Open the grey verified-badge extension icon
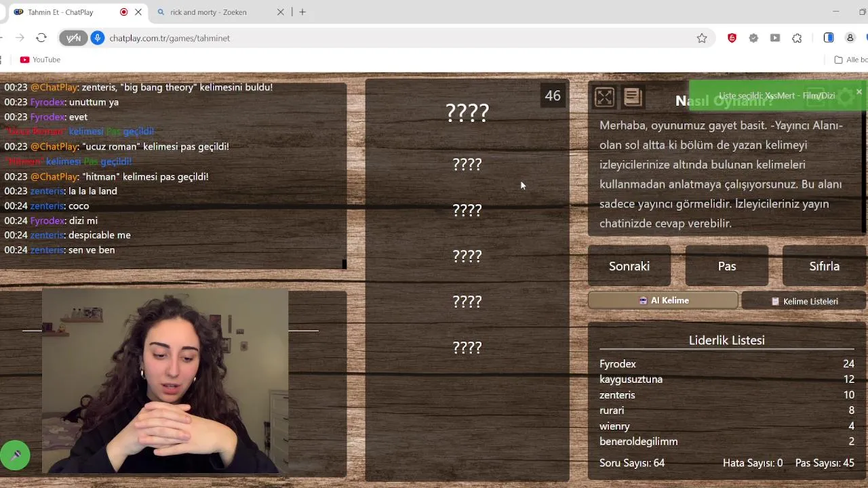This screenshot has height=488, width=868. 753,38
